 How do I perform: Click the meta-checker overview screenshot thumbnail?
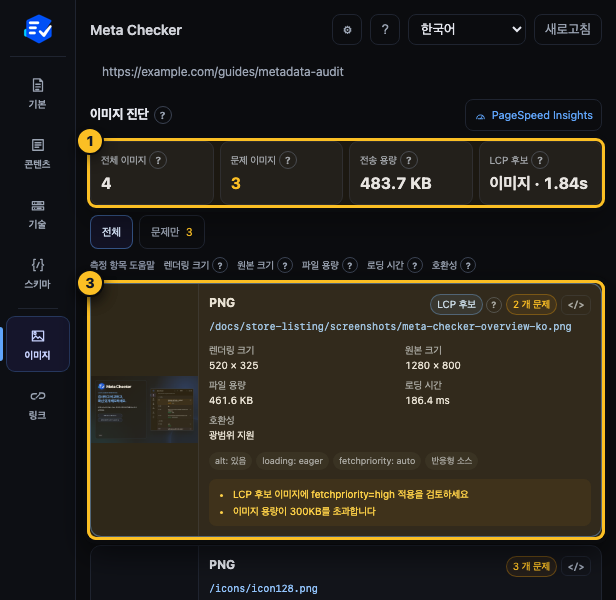(145, 409)
